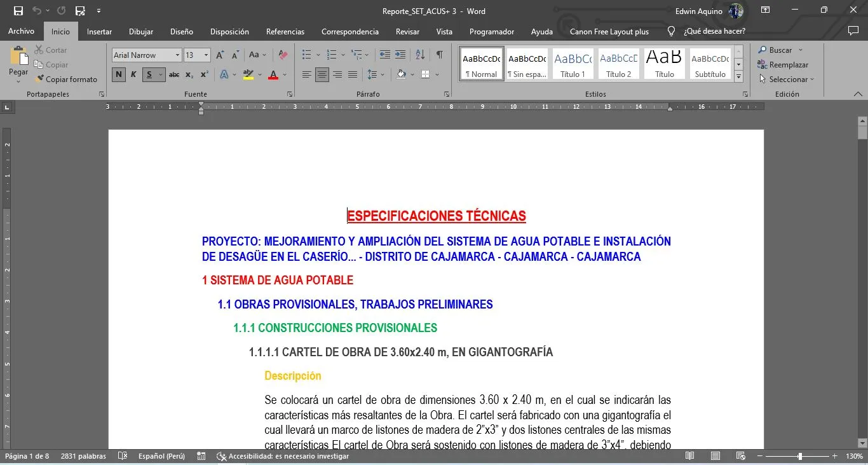Open the Archivo menu

tap(21, 31)
